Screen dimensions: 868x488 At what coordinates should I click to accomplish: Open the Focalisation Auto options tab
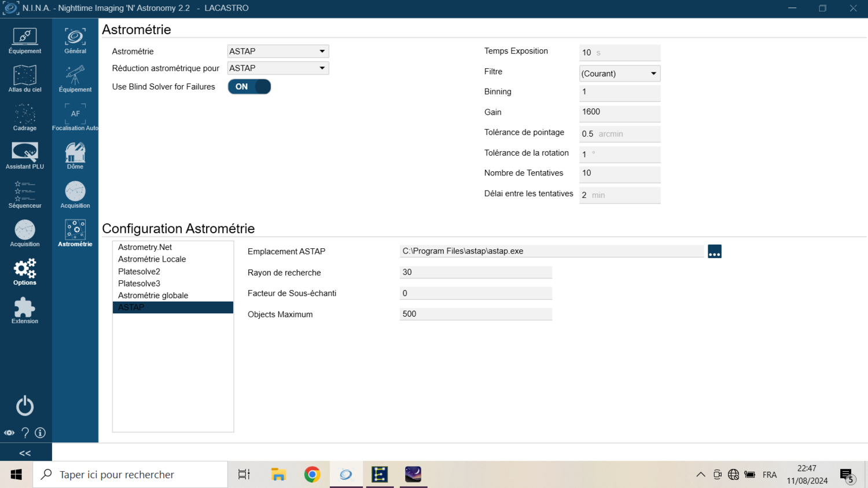pyautogui.click(x=75, y=118)
